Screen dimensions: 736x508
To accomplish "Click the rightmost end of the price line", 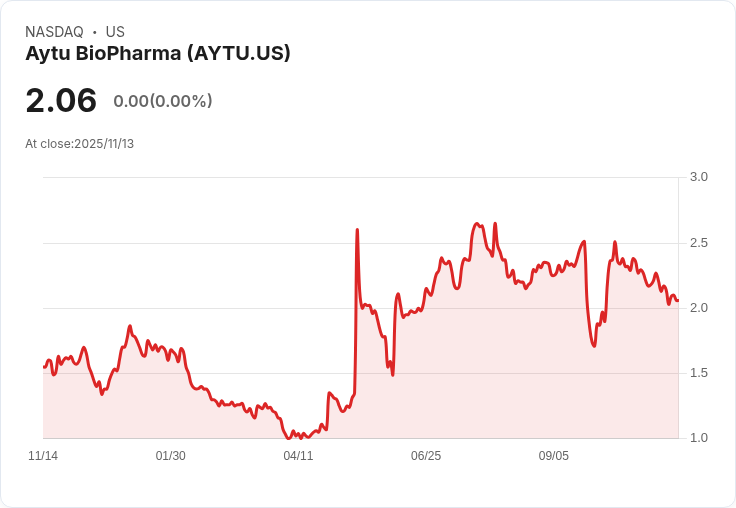I will coord(677,300).
